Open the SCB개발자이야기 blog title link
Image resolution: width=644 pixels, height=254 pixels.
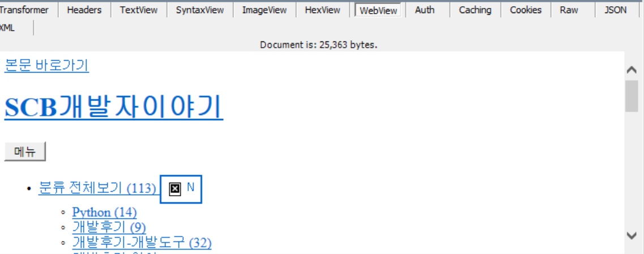(x=113, y=107)
